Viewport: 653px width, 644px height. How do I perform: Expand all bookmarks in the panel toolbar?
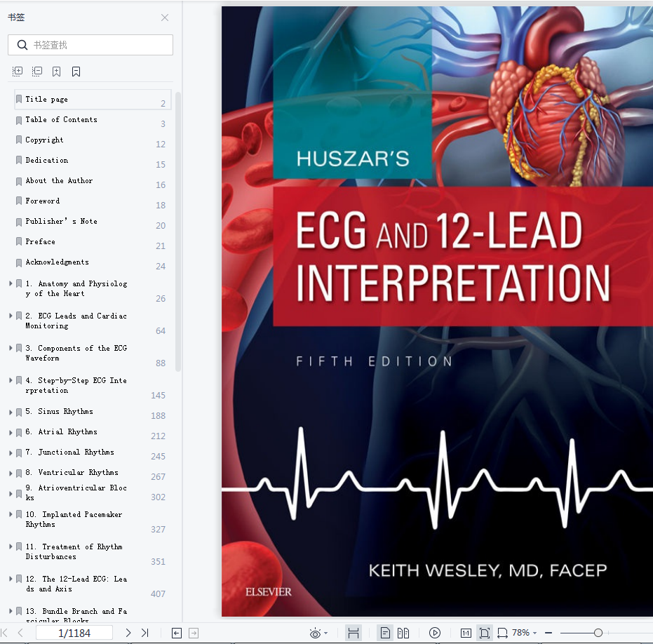(x=18, y=72)
